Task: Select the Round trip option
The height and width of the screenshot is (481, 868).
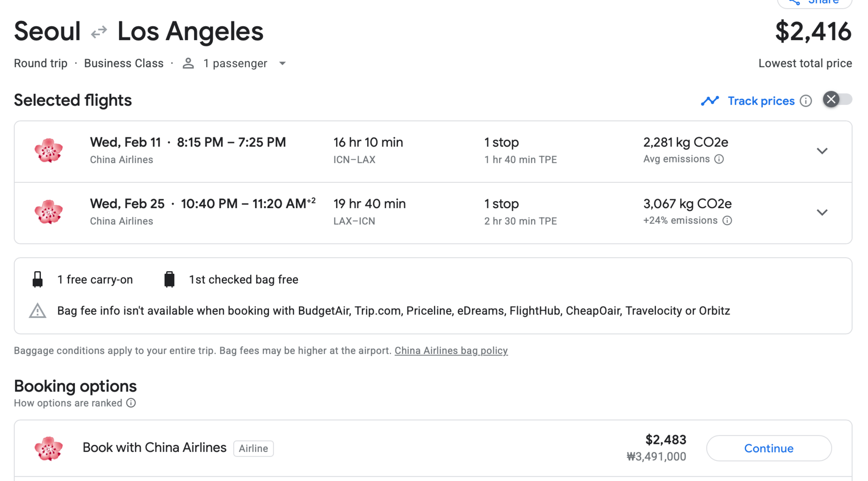Action: tap(40, 63)
